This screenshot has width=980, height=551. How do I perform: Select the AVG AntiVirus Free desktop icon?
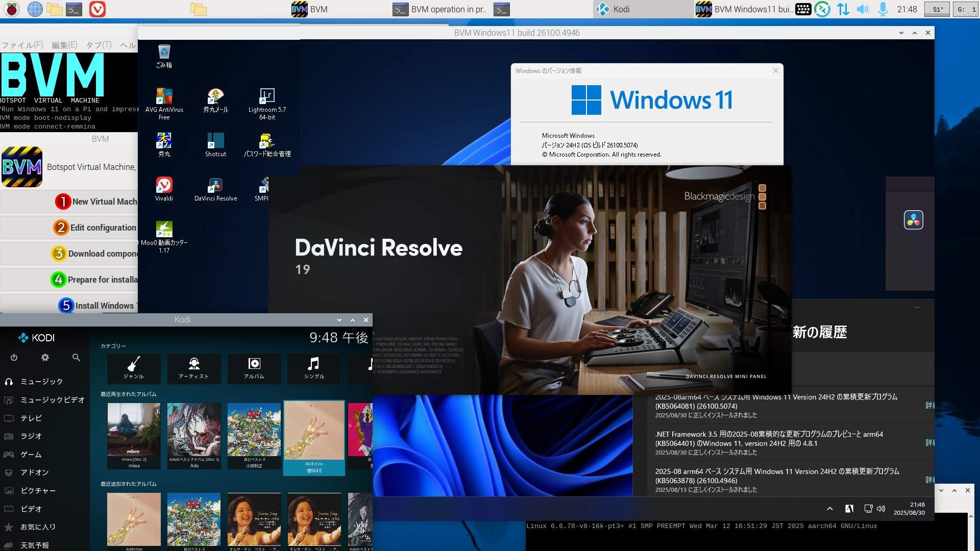pos(164,104)
